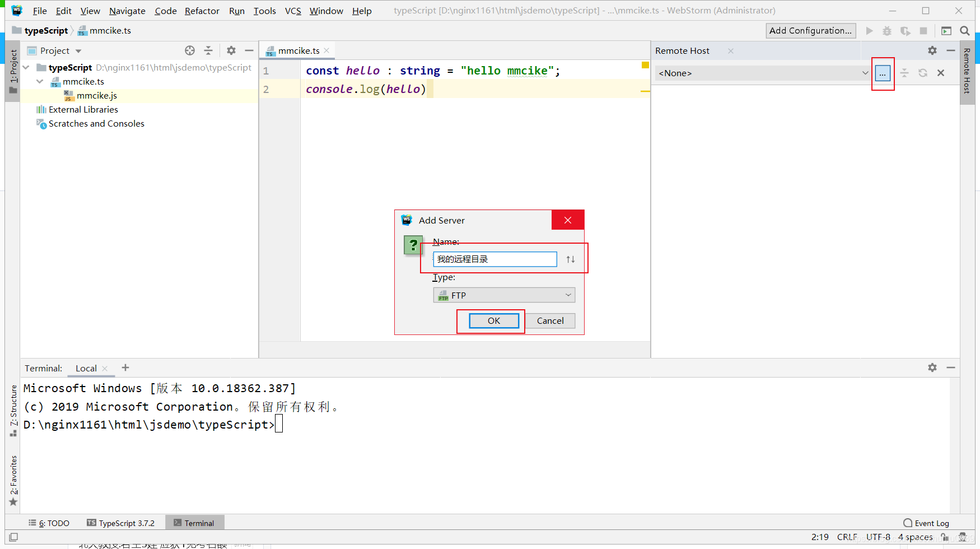Open the Tools menu
Image resolution: width=980 pixels, height=549 pixels.
tap(264, 11)
